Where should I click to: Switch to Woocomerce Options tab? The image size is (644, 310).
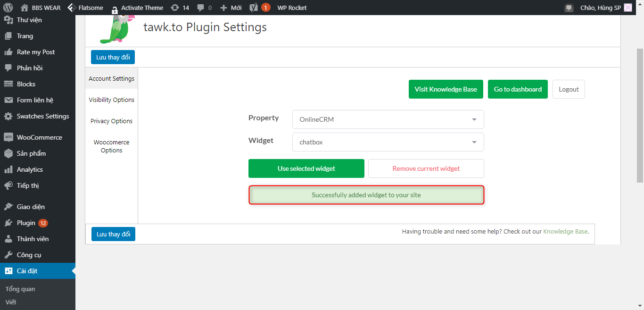pyautogui.click(x=112, y=146)
